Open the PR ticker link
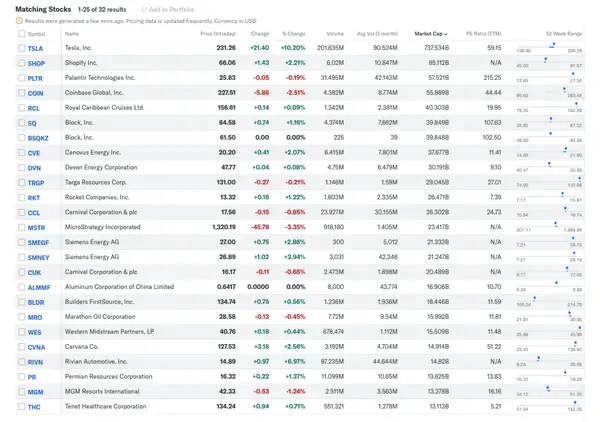600x422 pixels. coord(32,377)
